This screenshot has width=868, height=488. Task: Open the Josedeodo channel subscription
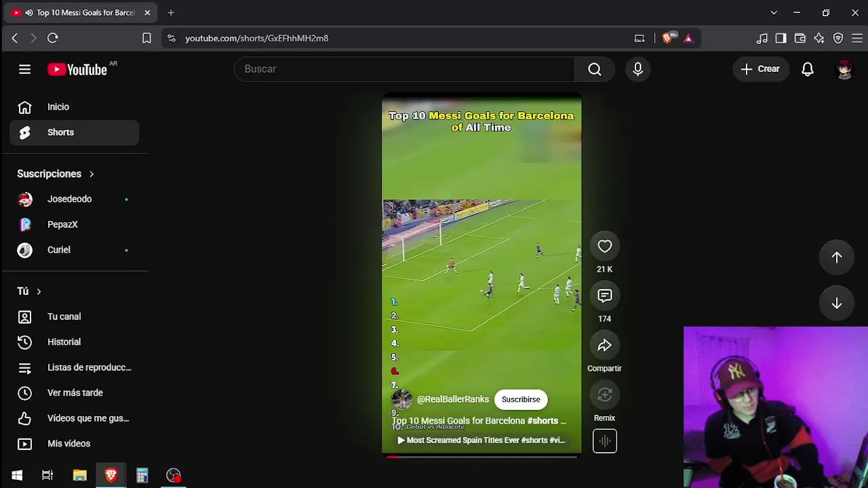pyautogui.click(x=75, y=199)
